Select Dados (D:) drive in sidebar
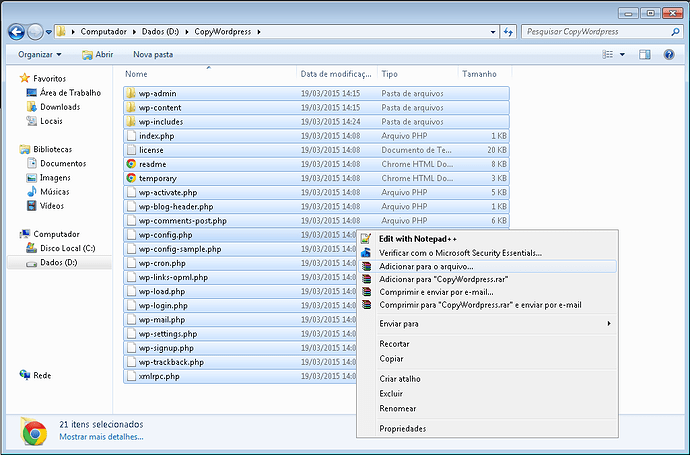 click(x=59, y=263)
